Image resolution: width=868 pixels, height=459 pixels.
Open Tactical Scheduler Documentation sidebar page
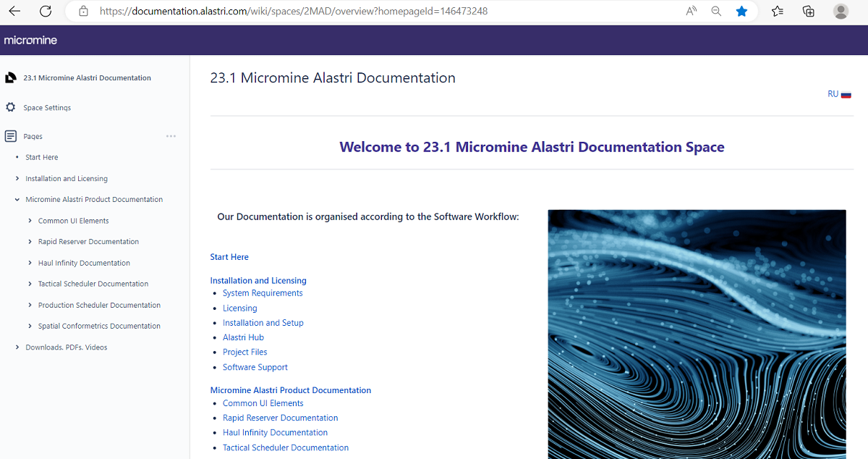pyautogui.click(x=93, y=284)
